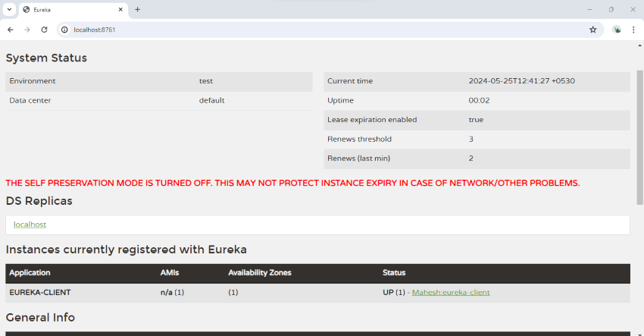The height and width of the screenshot is (336, 644).
Task: Click Instances currently registered with Eureka heading
Action: pyautogui.click(x=126, y=250)
